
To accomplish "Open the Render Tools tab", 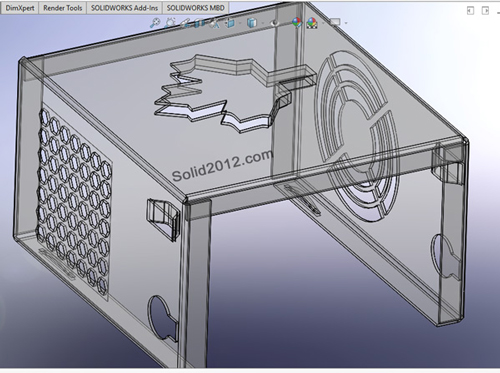I will [x=63, y=8].
